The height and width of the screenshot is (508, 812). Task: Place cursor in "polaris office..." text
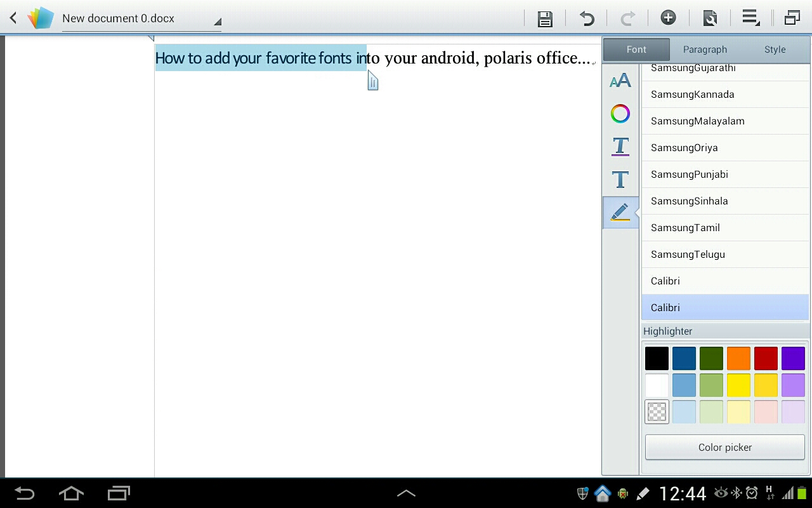[x=537, y=58]
